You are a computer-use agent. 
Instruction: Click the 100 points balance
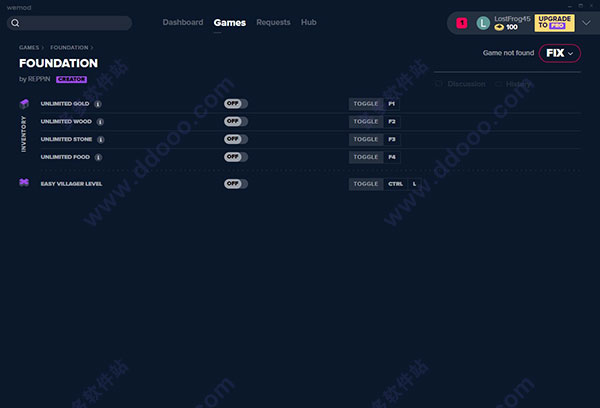tap(512, 27)
